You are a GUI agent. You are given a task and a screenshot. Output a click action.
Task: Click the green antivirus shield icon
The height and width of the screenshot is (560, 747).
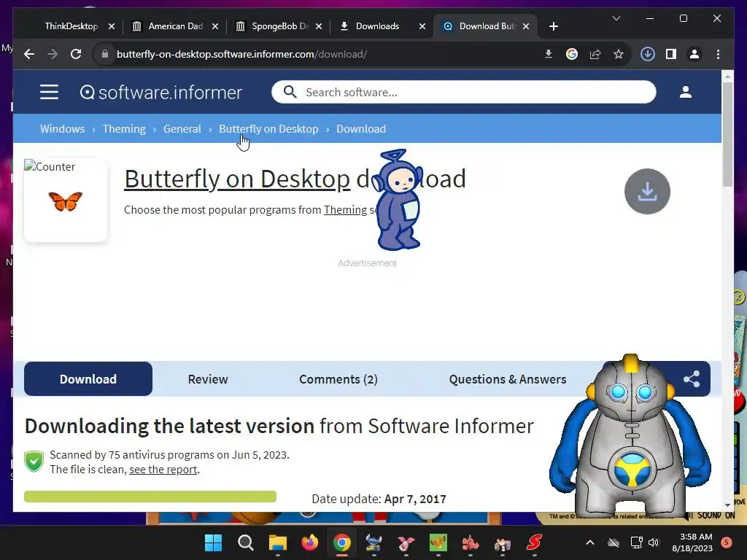coord(34,462)
